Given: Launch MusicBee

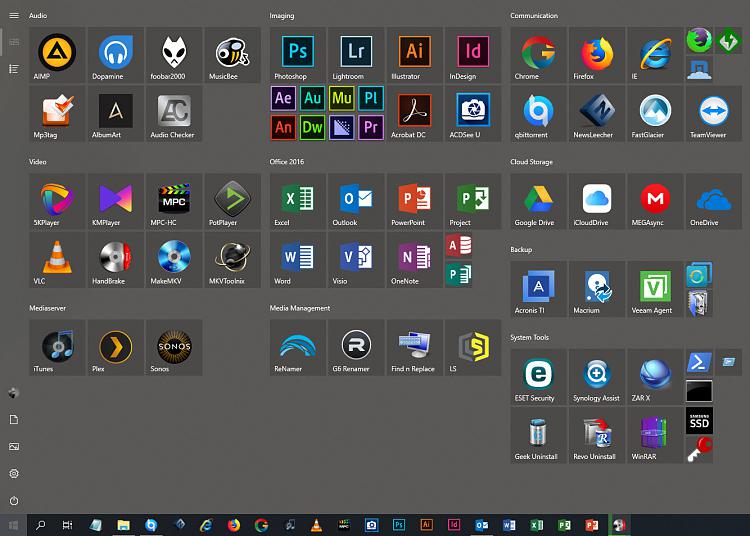Looking at the screenshot, I should click(x=232, y=55).
